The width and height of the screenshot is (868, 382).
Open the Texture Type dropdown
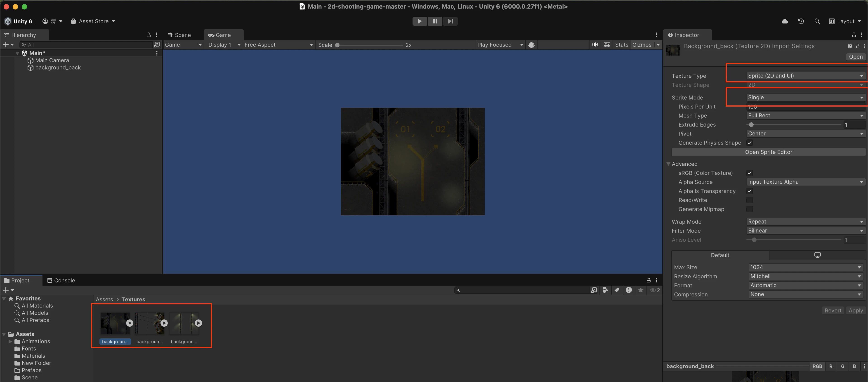coord(806,76)
